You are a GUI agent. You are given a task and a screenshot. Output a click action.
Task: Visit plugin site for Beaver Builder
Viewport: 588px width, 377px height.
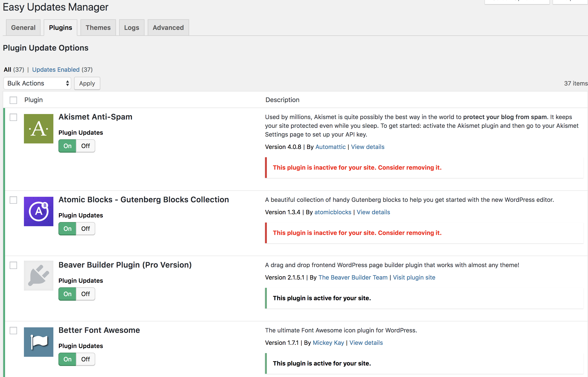(414, 278)
